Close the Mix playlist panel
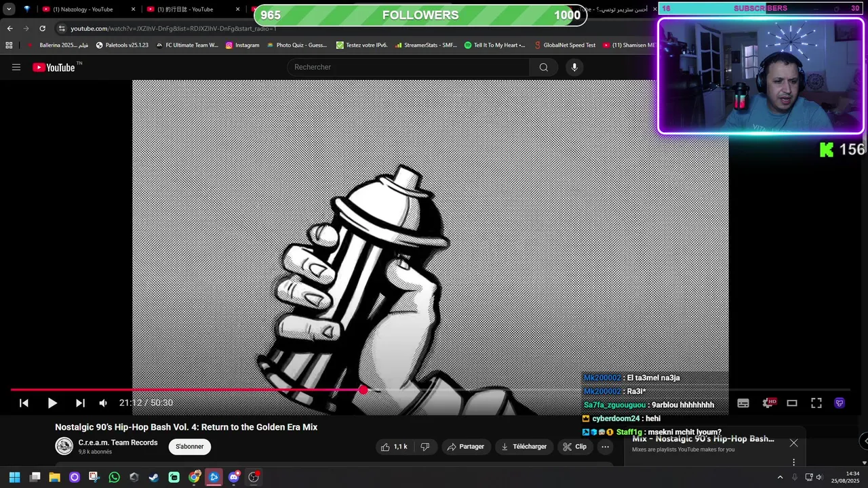The image size is (868, 488). point(793,443)
